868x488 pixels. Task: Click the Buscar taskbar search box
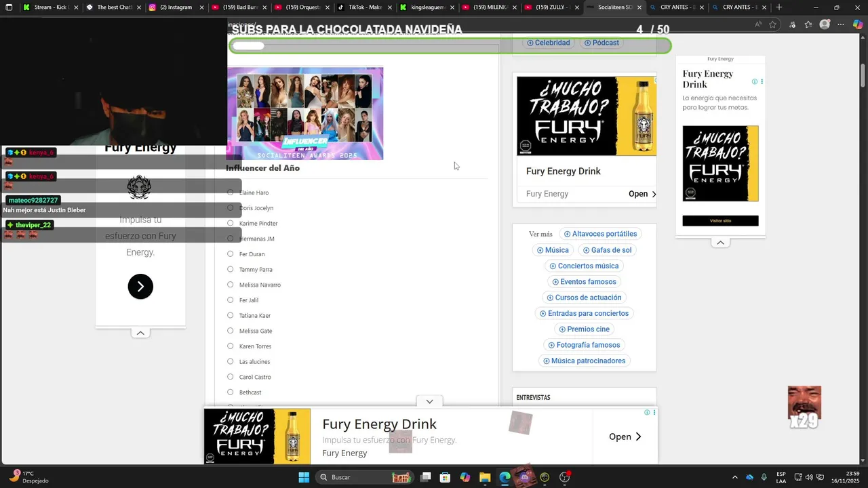[364, 477]
